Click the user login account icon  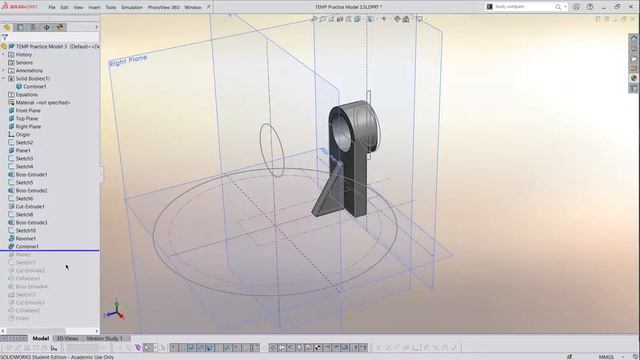coord(576,7)
